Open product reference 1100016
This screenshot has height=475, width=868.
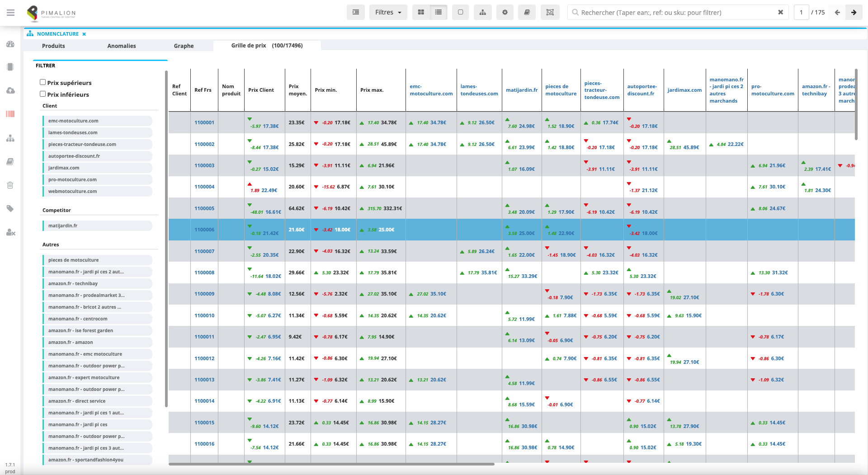(204, 444)
